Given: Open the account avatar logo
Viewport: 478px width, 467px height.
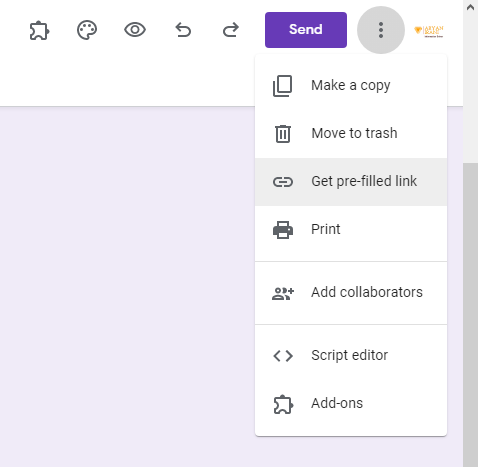Looking at the screenshot, I should (429, 31).
